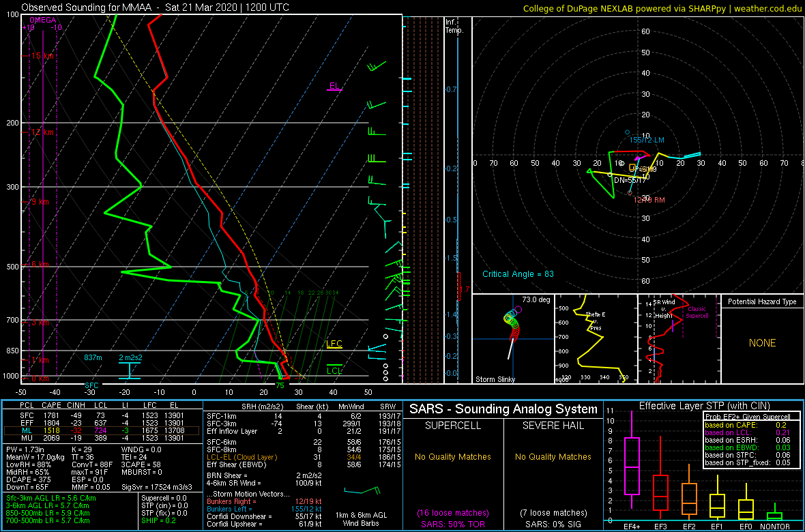
Task: Click the (16 loose matches) text
Action: [x=452, y=512]
